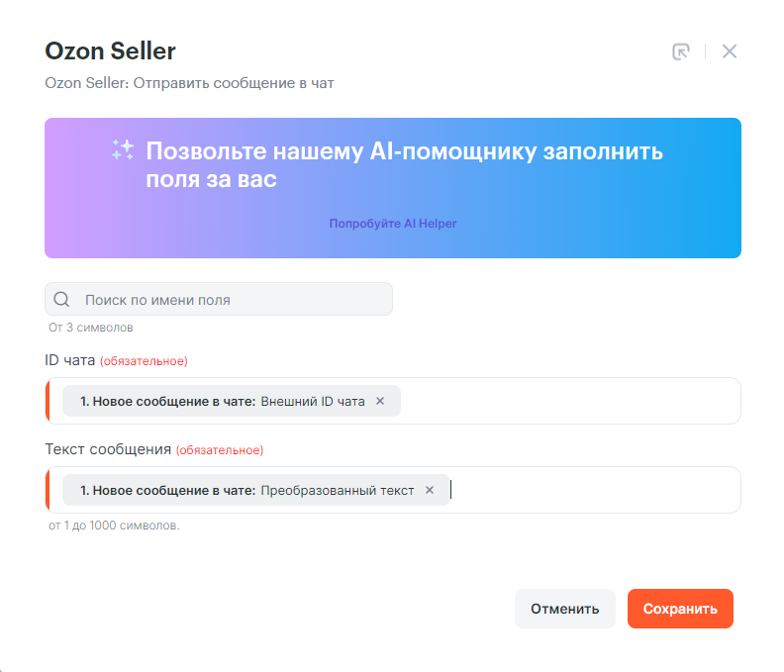Click the Ozon Seller dialog title
784x672 pixels.
[x=111, y=51]
